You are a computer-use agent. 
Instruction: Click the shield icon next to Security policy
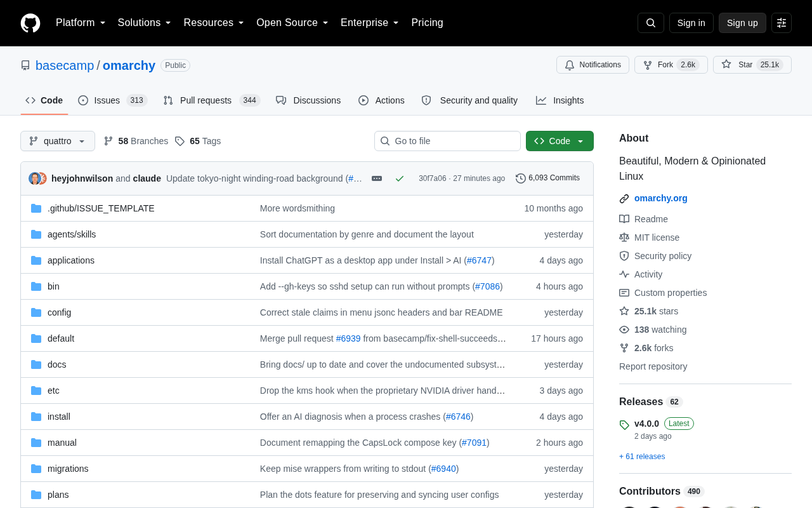(624, 256)
